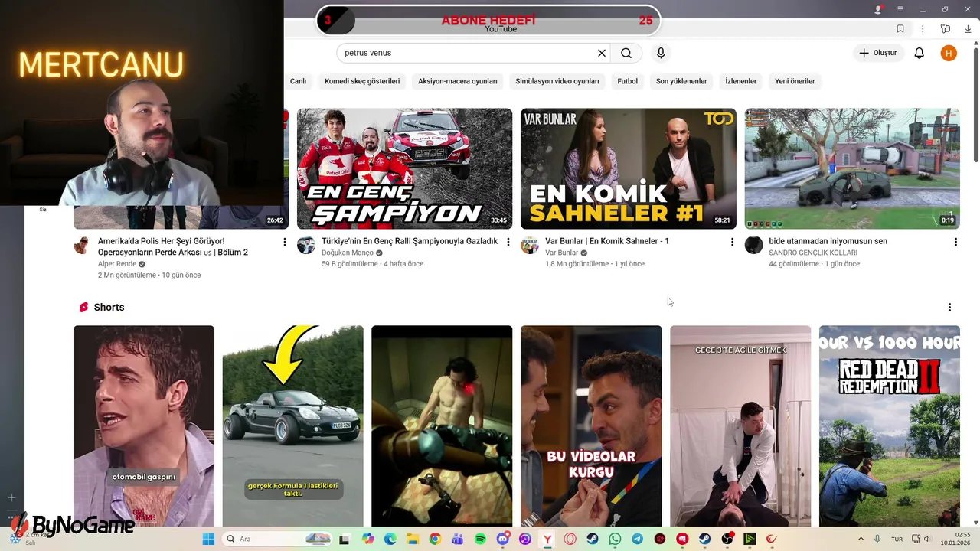Viewport: 980px width, 551px height.
Task: Open Discord from the taskbar
Action: click(x=503, y=539)
